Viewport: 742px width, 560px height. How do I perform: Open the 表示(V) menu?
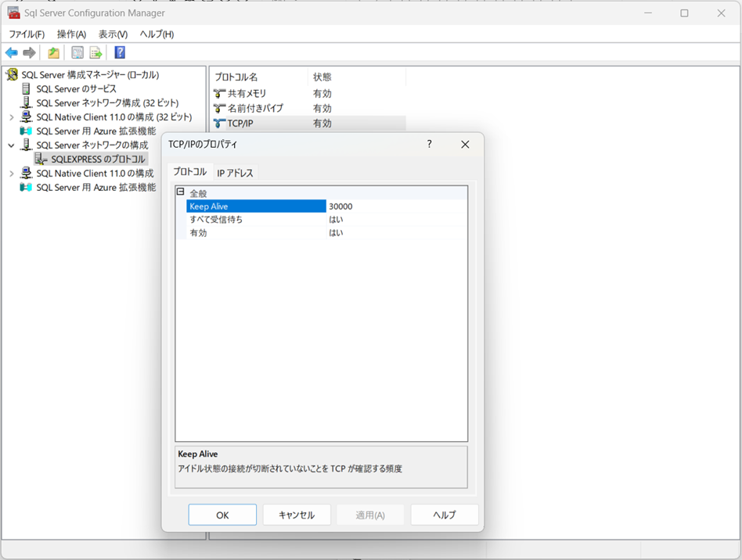tap(113, 34)
